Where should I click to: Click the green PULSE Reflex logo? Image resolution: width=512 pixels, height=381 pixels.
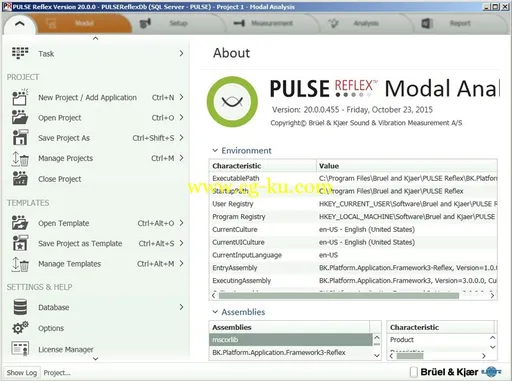[x=232, y=102]
